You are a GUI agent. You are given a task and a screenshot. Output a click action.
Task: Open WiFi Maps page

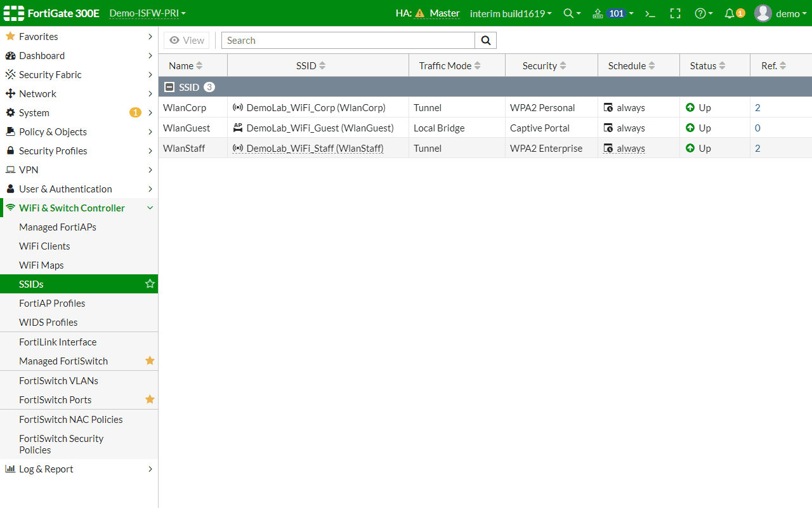(x=79, y=265)
